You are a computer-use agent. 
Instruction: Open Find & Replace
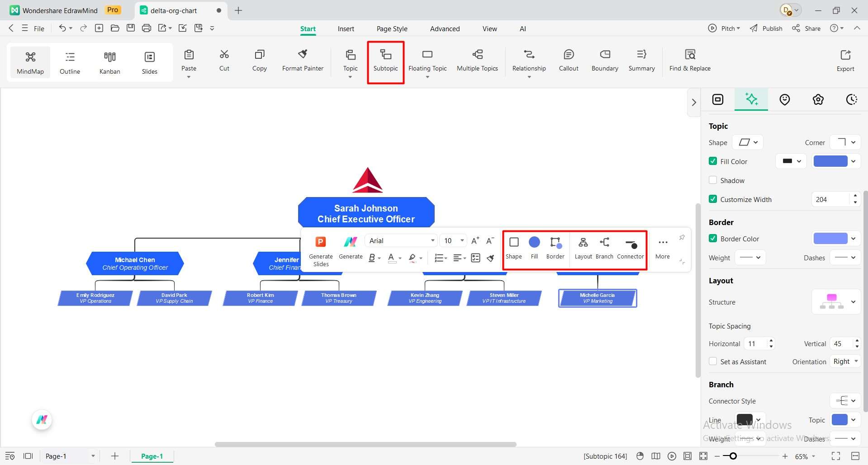pos(690,61)
